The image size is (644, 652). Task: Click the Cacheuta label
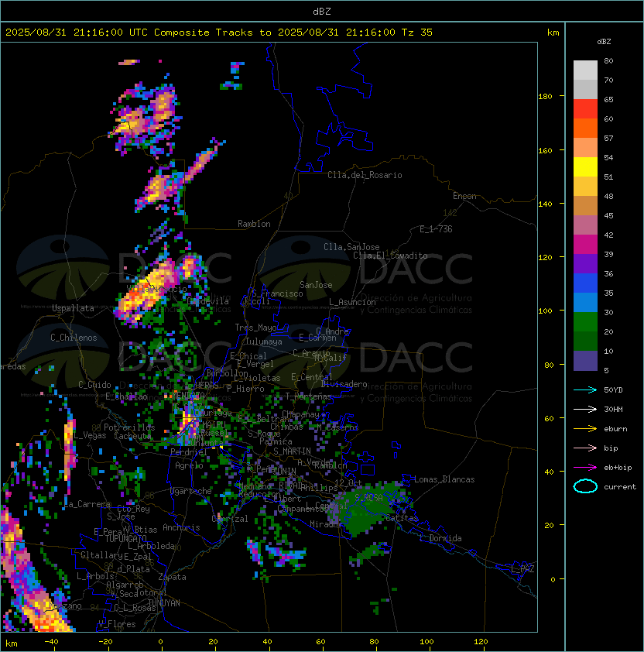(x=132, y=436)
